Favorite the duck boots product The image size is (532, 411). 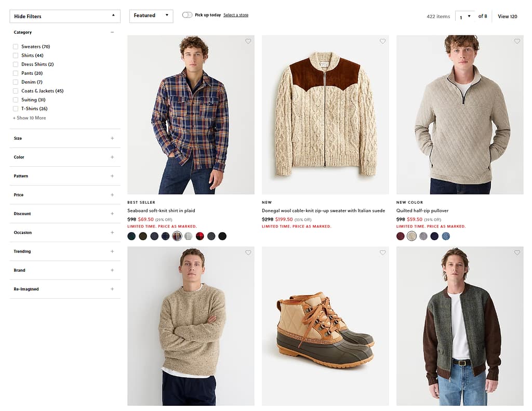point(382,253)
